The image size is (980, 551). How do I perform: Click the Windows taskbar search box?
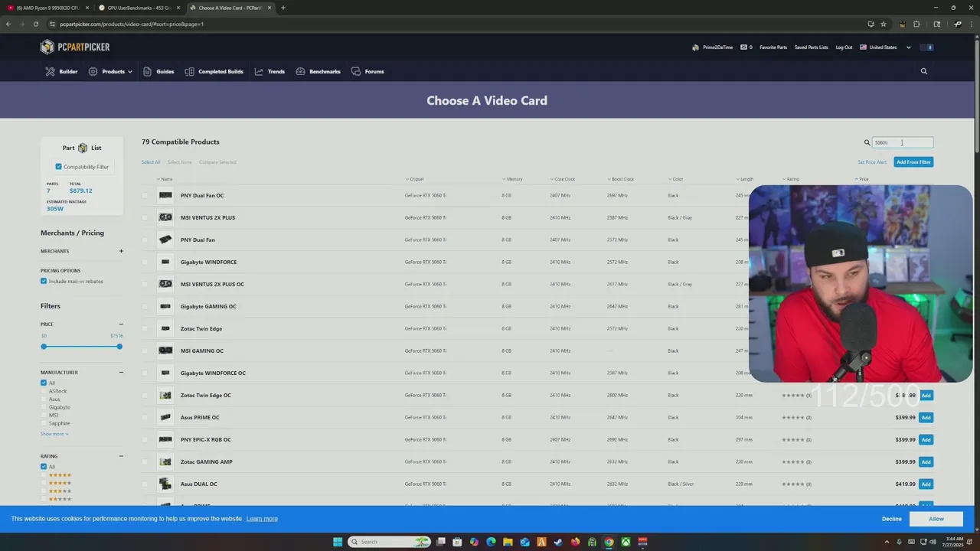[389, 542]
